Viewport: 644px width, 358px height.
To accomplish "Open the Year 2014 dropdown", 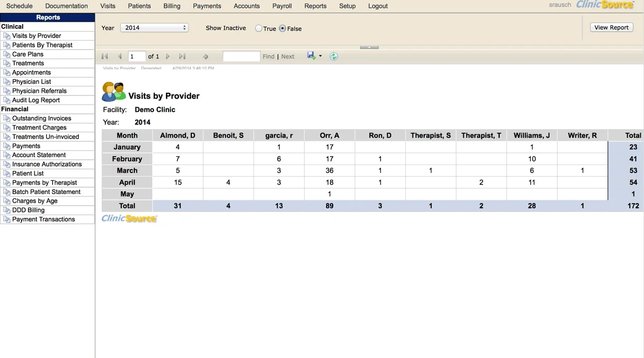I will 154,27.
